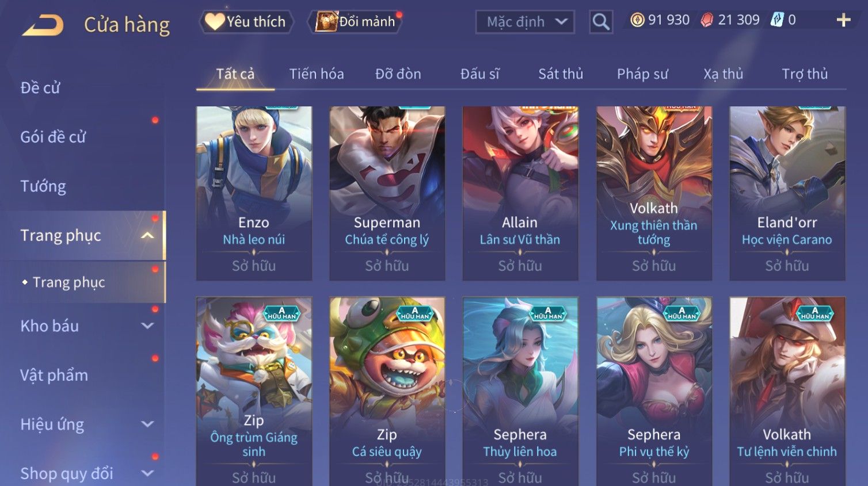Image resolution: width=868 pixels, height=486 pixels.
Task: Select Sephera Thủy liên hoa skin card
Action: click(520, 391)
